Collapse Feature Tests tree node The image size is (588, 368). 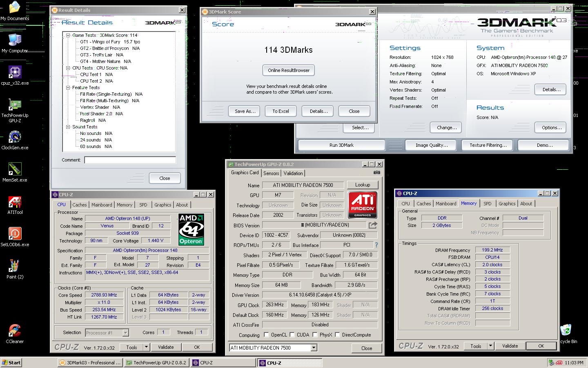68,88
